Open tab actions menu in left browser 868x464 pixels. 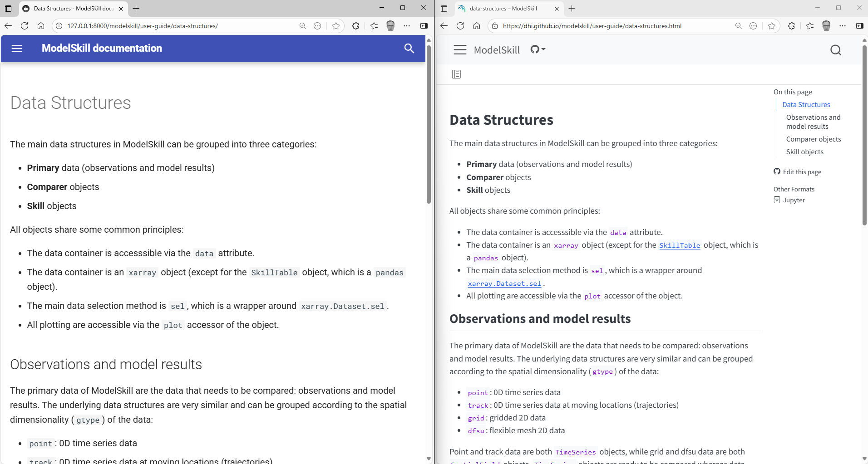8,9
